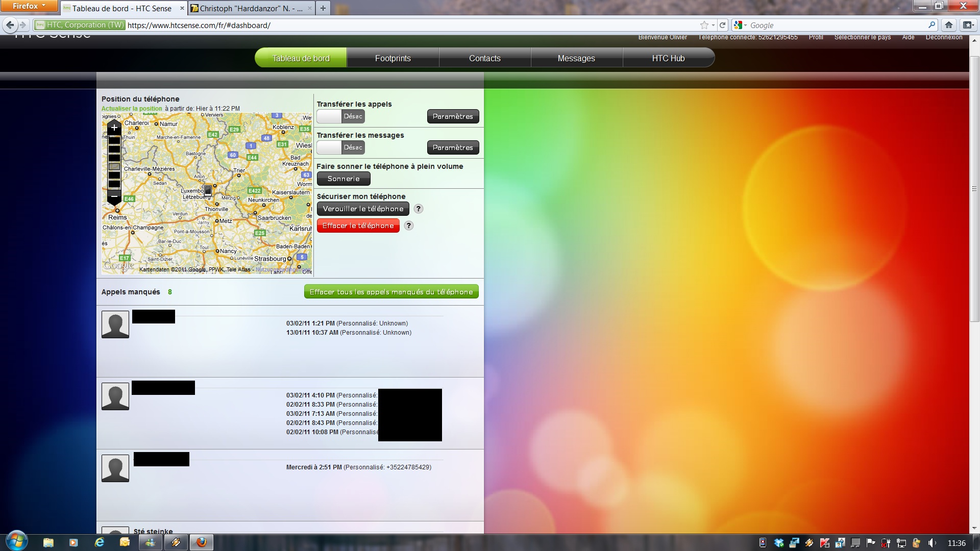This screenshot has width=980, height=551.
Task: Open Winamp from the taskbar
Action: (x=176, y=542)
